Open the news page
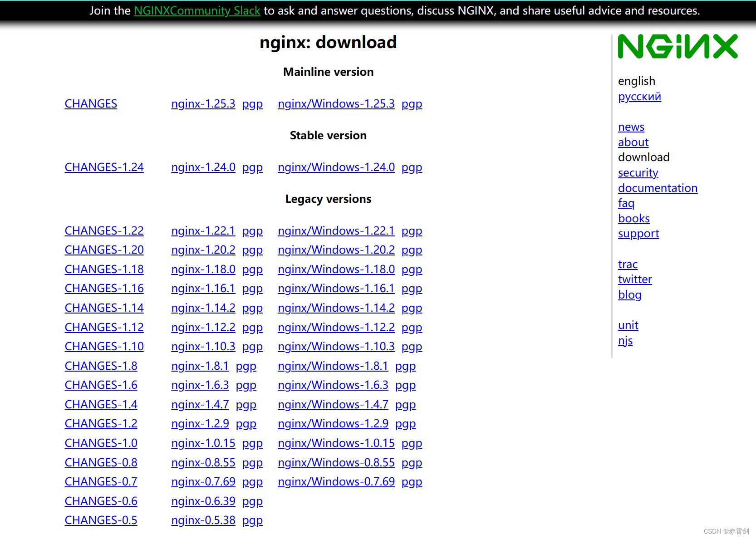 point(631,127)
